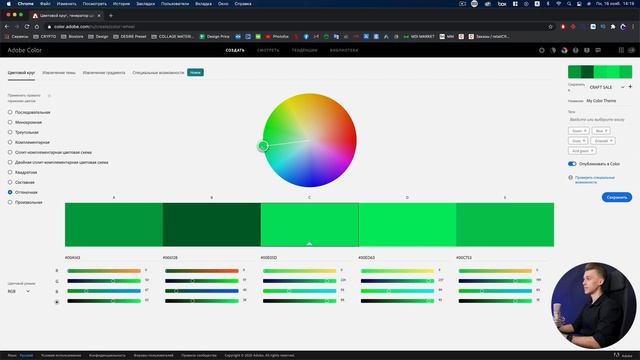
Task: Click the blue Сохранить button
Action: coord(616,197)
